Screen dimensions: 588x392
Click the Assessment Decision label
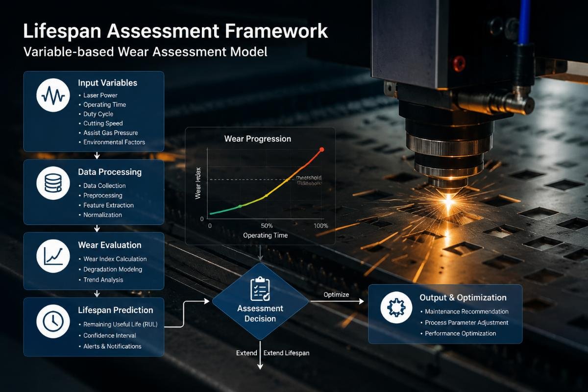260,314
